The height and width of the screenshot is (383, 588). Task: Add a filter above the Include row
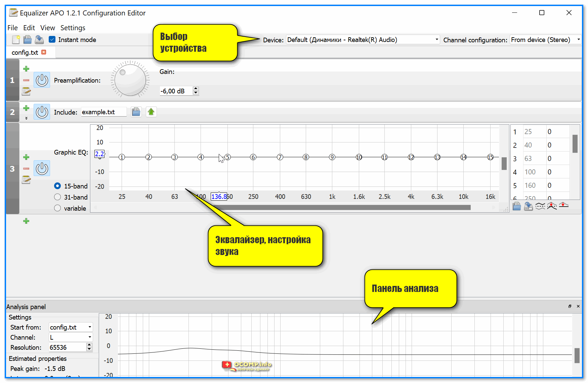pos(26,108)
